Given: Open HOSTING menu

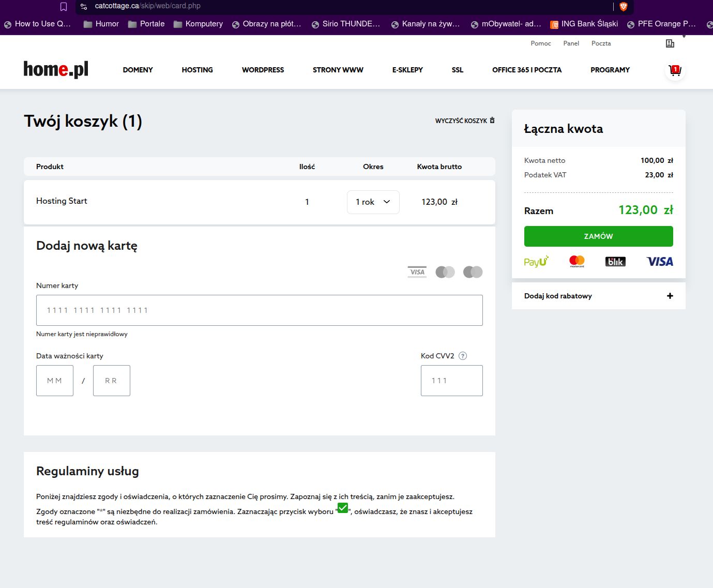Looking at the screenshot, I should [x=197, y=70].
